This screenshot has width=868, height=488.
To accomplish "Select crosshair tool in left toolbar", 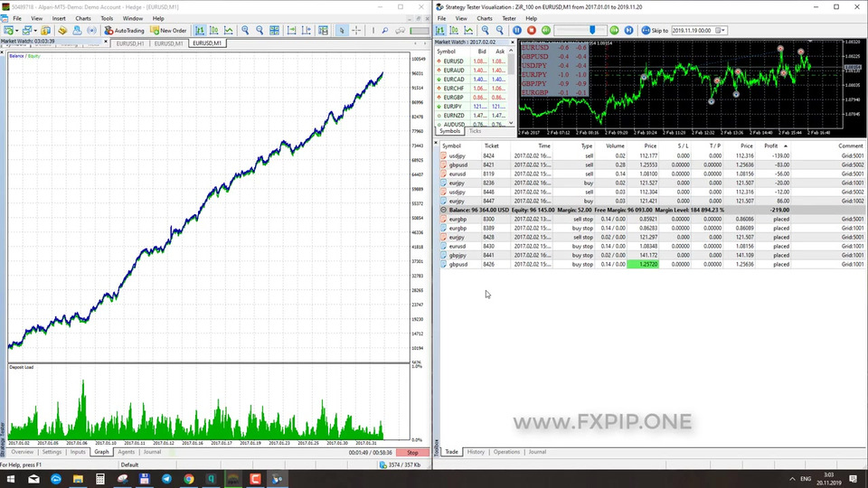I will [356, 31].
